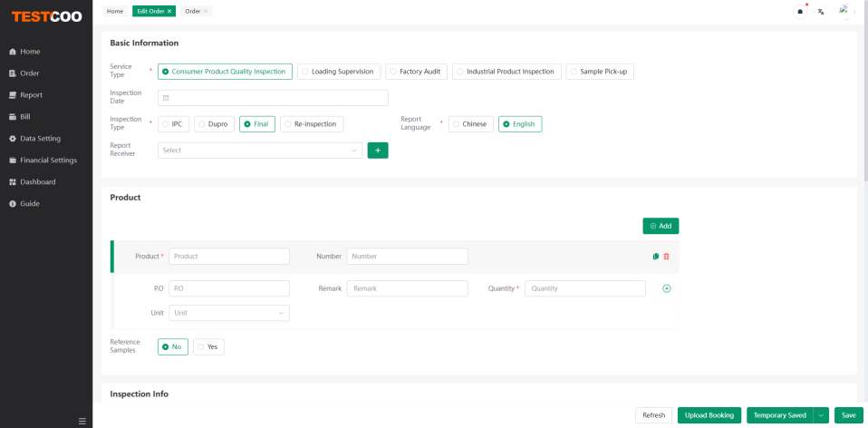Viewport: 868px width, 428px height.
Task: Click the Temporary Saved button
Action: click(780, 415)
